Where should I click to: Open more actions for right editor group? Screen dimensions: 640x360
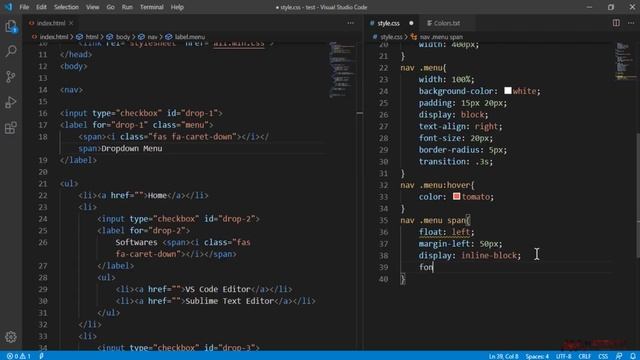click(631, 23)
